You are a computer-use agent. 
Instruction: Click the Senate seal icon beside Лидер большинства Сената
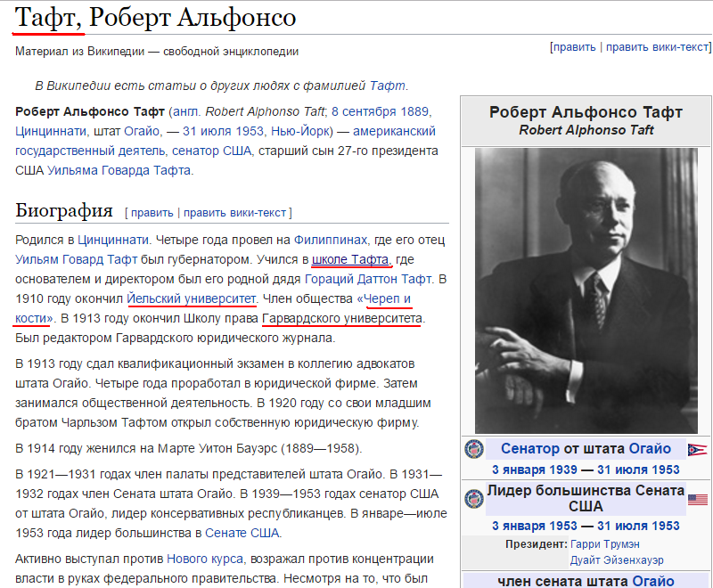[474, 499]
